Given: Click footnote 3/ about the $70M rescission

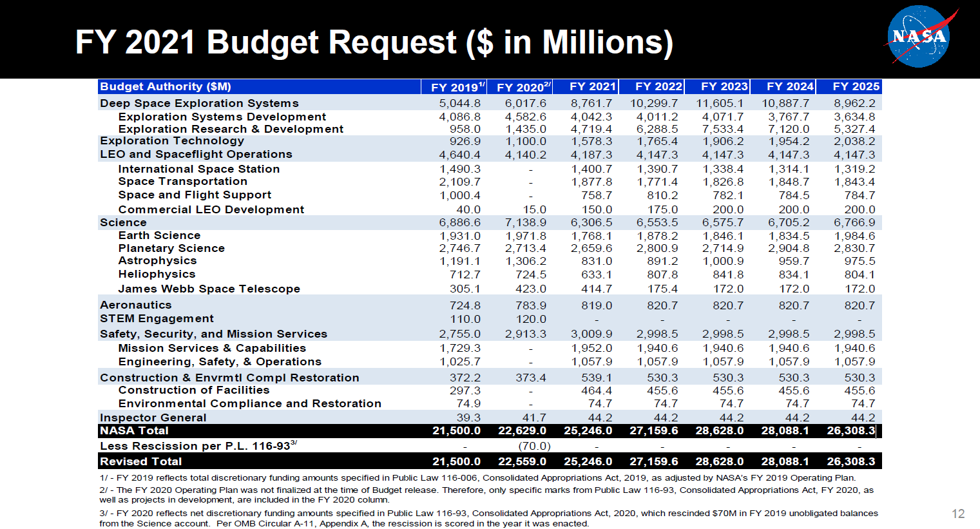Looking at the screenshot, I should [488, 518].
